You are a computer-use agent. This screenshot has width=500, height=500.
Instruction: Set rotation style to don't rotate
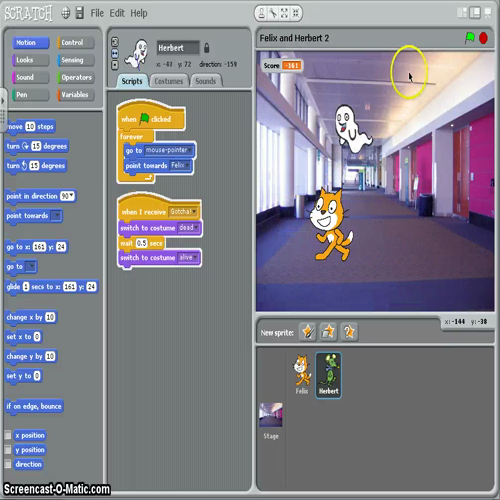pyautogui.click(x=115, y=65)
